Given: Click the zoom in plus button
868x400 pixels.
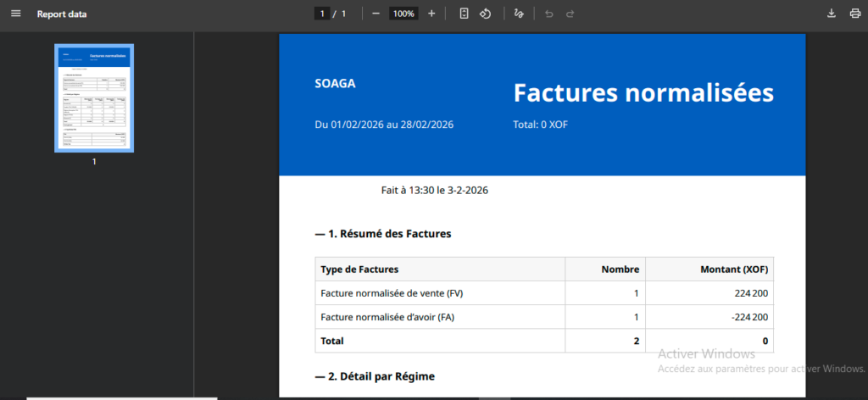Looking at the screenshot, I should click(431, 14).
